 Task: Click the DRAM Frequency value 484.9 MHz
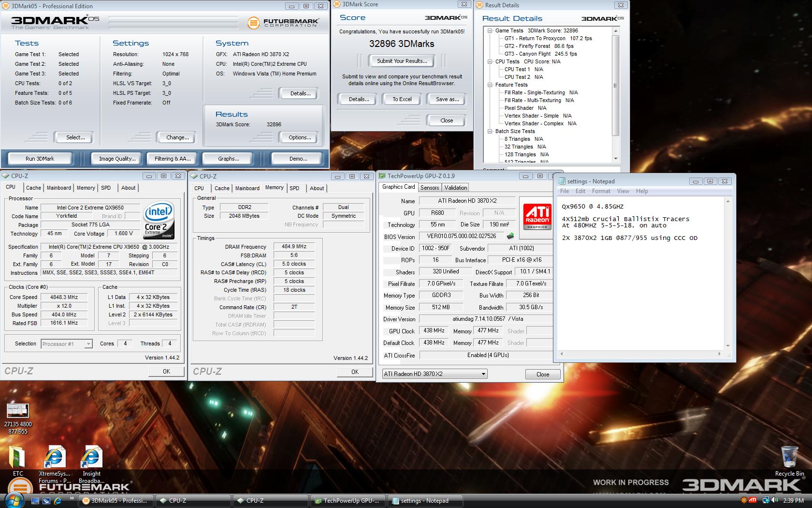pyautogui.click(x=294, y=247)
